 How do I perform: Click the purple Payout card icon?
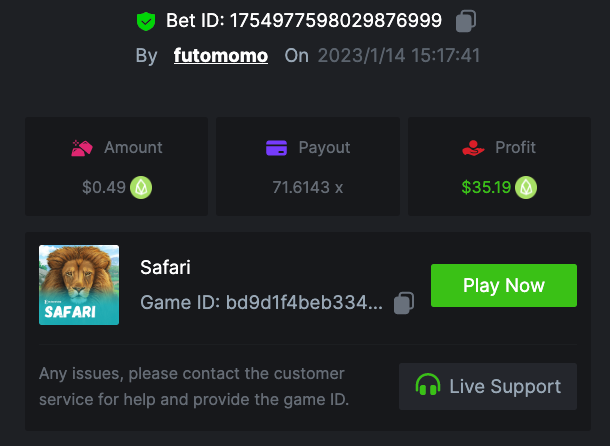pos(277,148)
